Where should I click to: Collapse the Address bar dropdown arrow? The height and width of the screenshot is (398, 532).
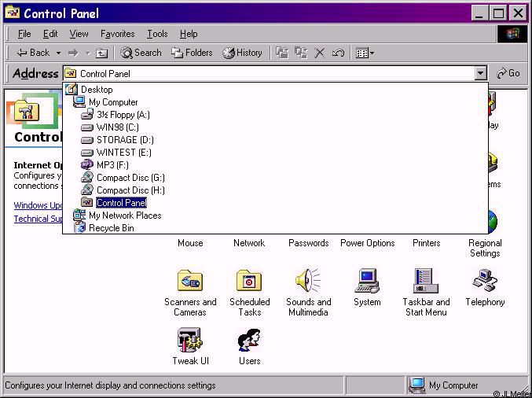click(x=480, y=73)
